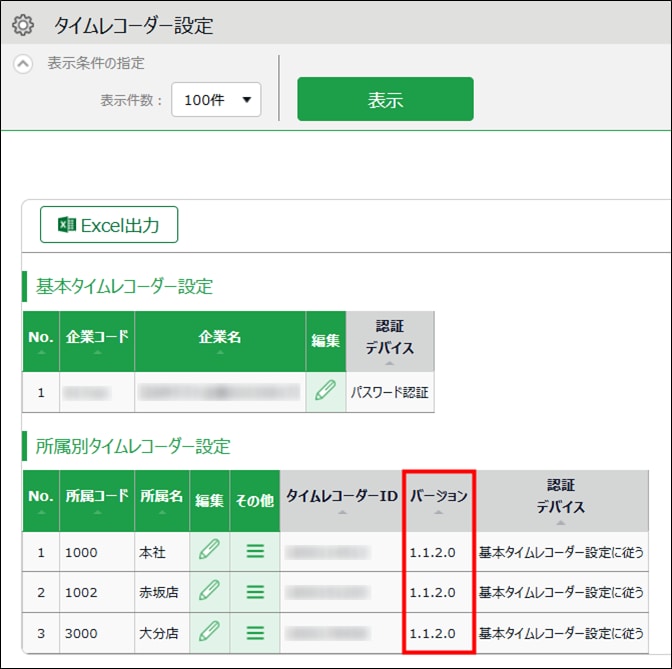Image resolution: width=672 pixels, height=669 pixels.
Task: Sort basic table by 認証デバイス header
Action: tap(390, 341)
